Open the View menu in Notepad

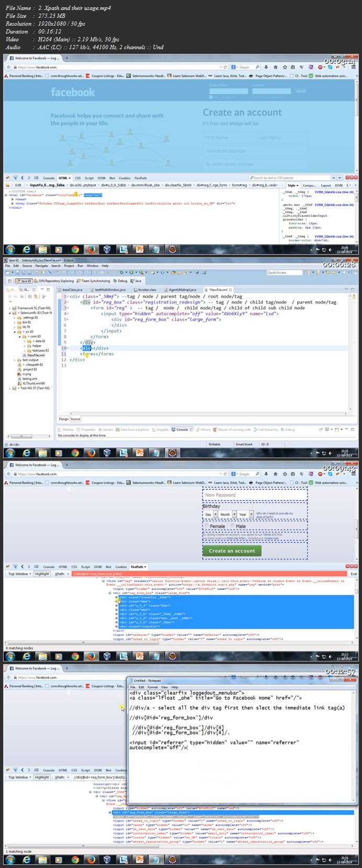point(164,687)
